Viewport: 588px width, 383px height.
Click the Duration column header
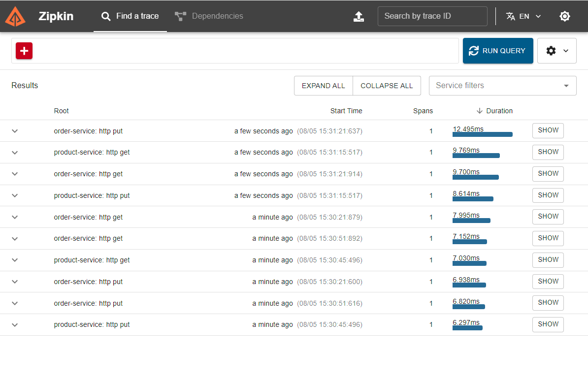click(499, 111)
